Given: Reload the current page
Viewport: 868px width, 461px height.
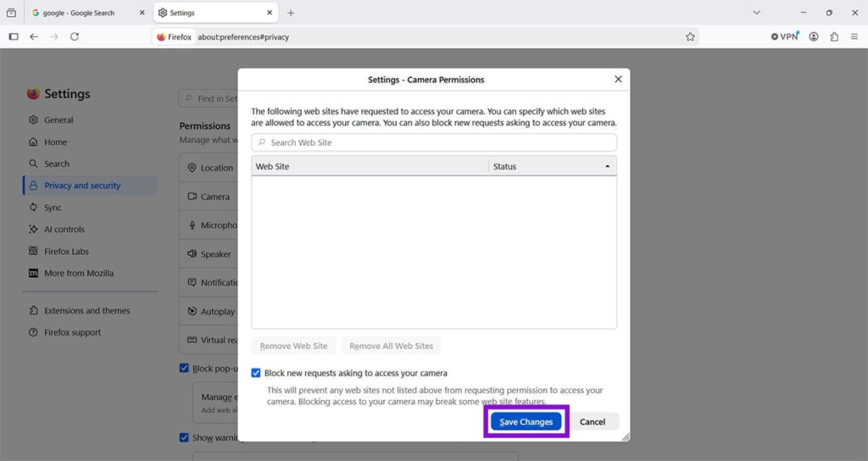Looking at the screenshot, I should [x=75, y=36].
